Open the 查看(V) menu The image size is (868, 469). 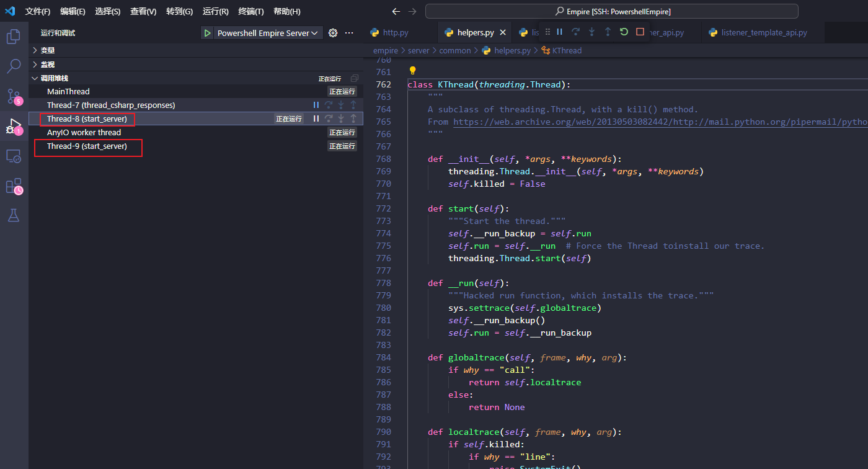(x=143, y=11)
